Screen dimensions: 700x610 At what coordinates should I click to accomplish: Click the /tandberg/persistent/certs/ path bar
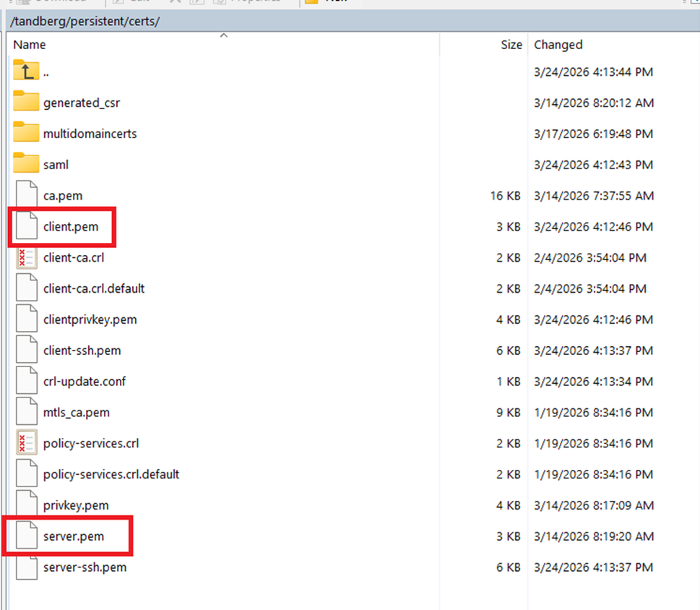click(353, 22)
